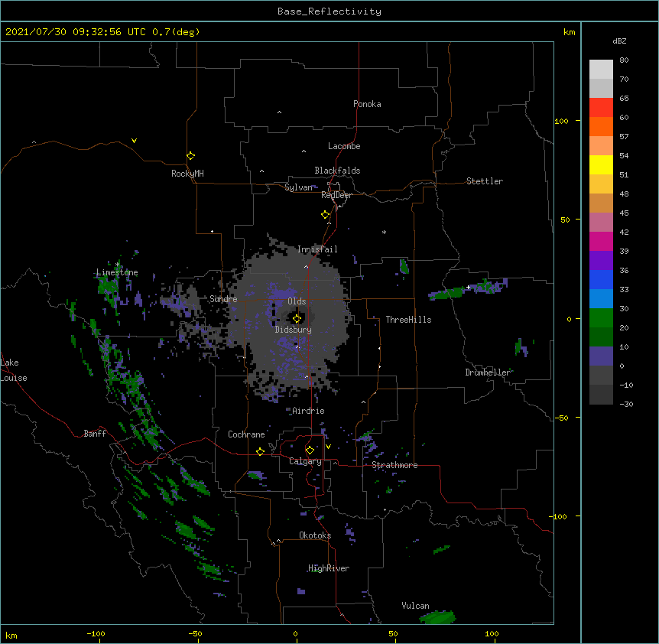Click the Blackfalds city label

337,171
